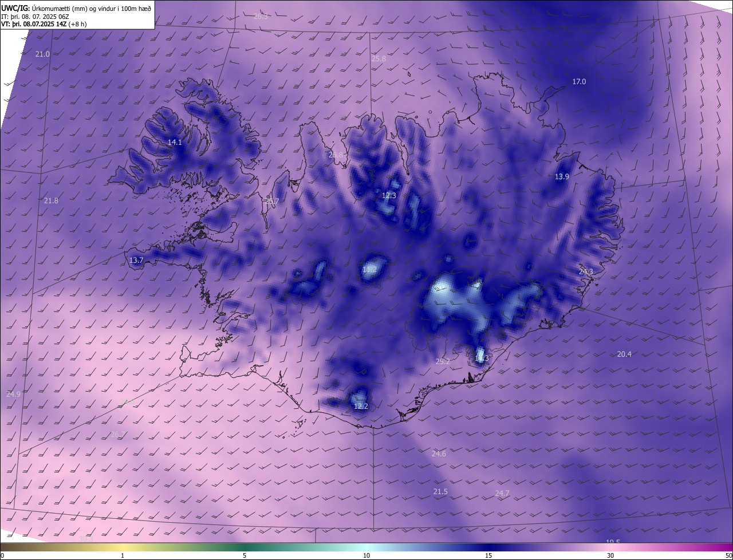
Task: Click the 12.2 value on the south coast
Action: click(x=361, y=407)
